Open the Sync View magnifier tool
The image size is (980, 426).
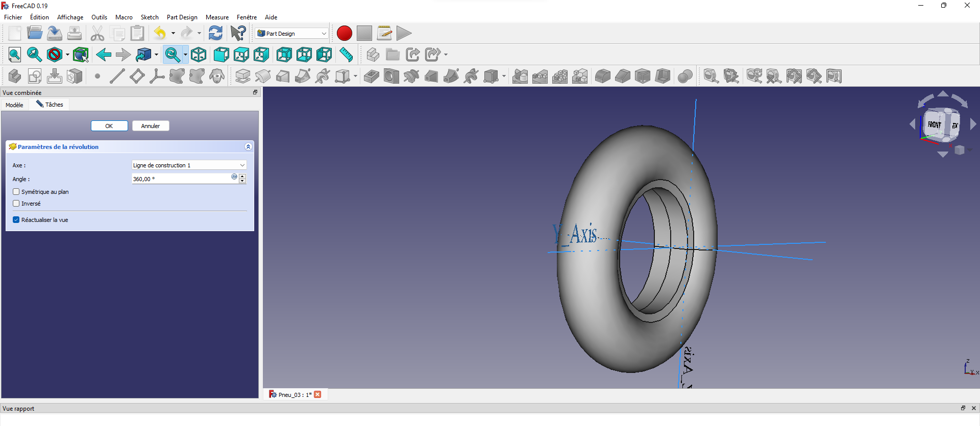[x=172, y=55]
